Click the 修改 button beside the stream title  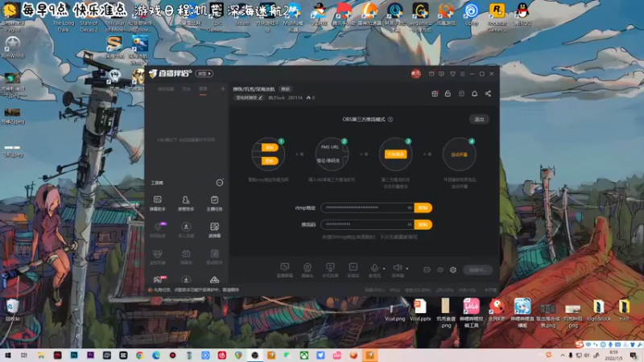click(286, 89)
